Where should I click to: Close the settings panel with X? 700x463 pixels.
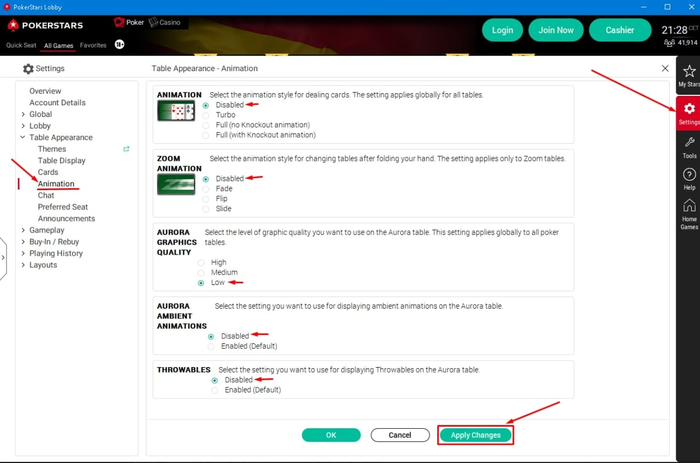pos(665,68)
